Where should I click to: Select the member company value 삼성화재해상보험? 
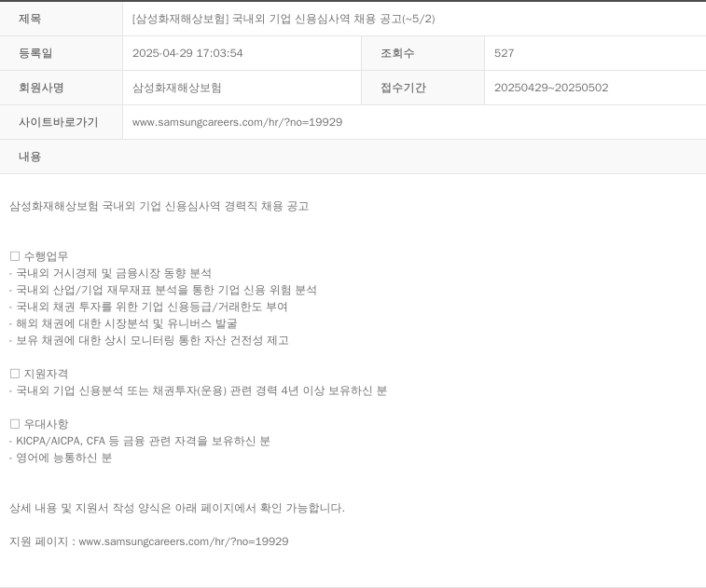177,88
